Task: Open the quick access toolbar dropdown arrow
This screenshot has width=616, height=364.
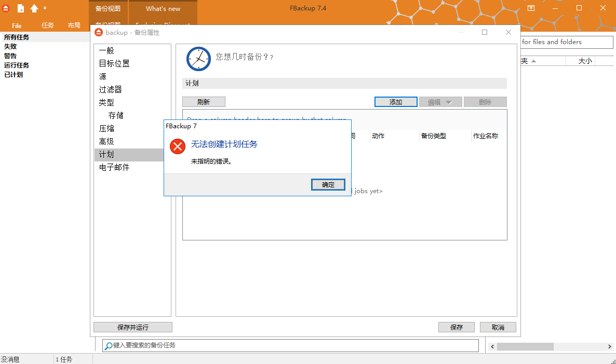Action: click(x=45, y=8)
